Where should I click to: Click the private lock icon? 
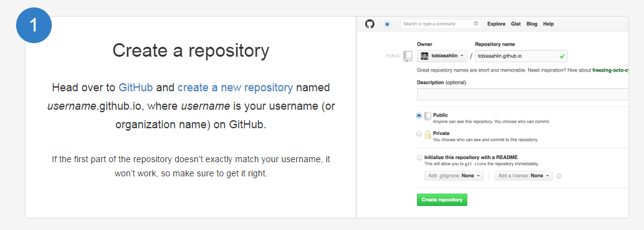click(x=427, y=135)
